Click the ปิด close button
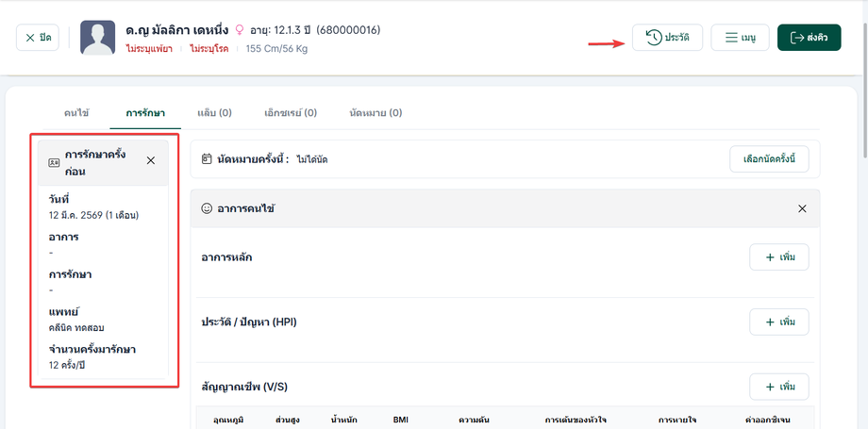 (38, 38)
